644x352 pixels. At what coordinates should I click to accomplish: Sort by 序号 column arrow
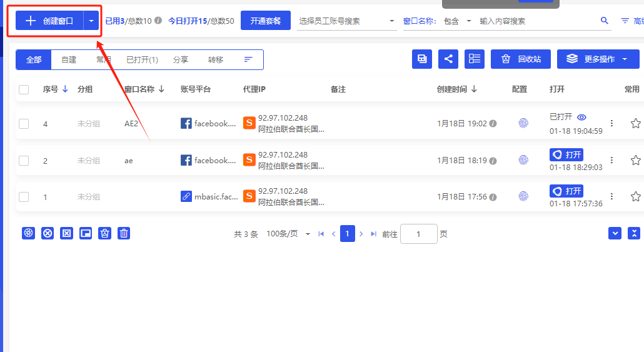point(65,89)
